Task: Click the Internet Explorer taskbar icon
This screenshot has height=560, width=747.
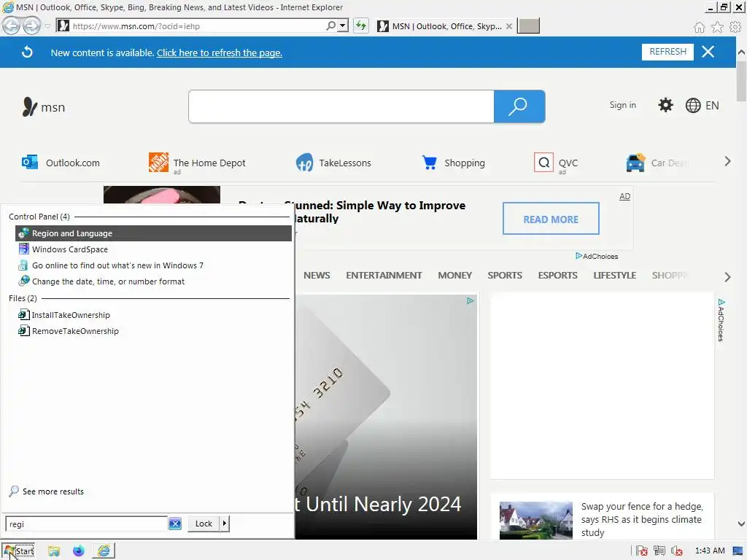Action: click(104, 551)
